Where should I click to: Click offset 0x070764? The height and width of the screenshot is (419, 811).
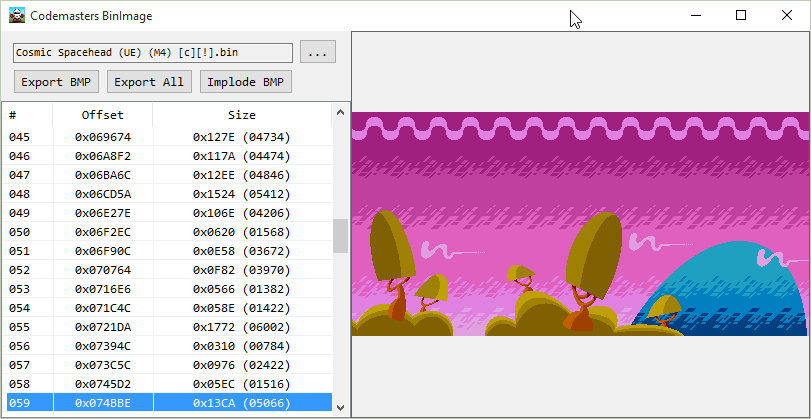102,270
